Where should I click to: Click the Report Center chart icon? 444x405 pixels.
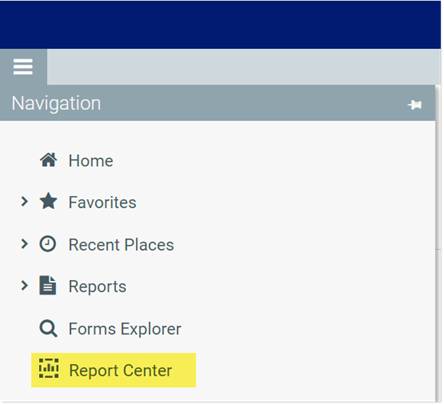click(x=49, y=368)
